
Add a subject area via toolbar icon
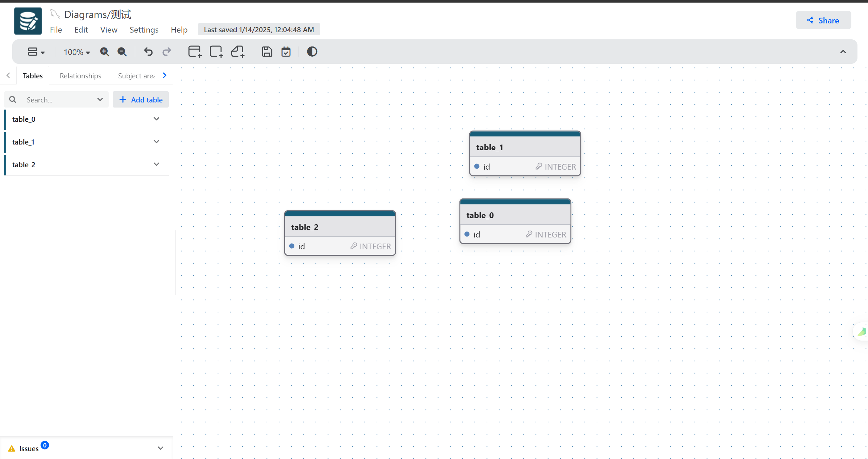coord(216,52)
